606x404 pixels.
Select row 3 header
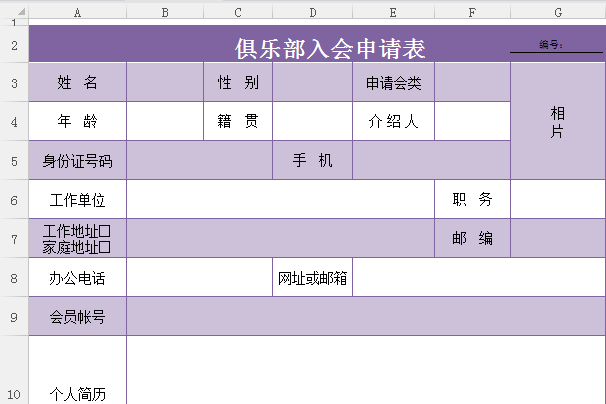[14, 83]
